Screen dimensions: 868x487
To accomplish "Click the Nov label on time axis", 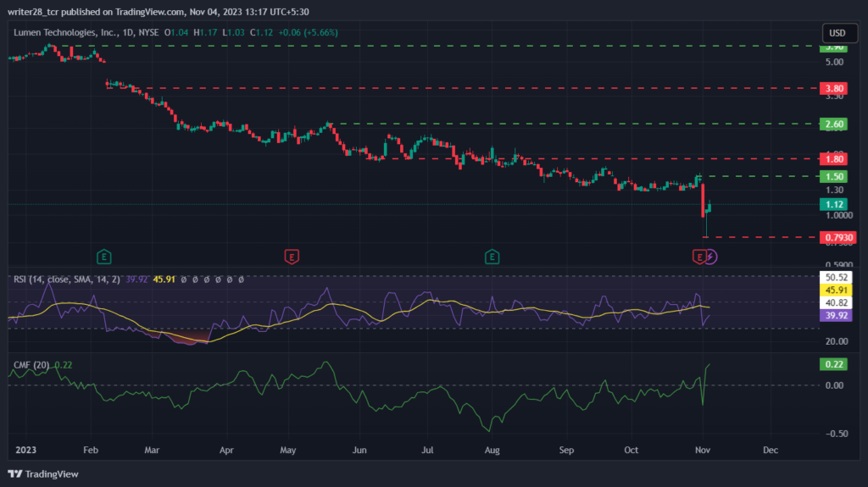I will [x=703, y=450].
